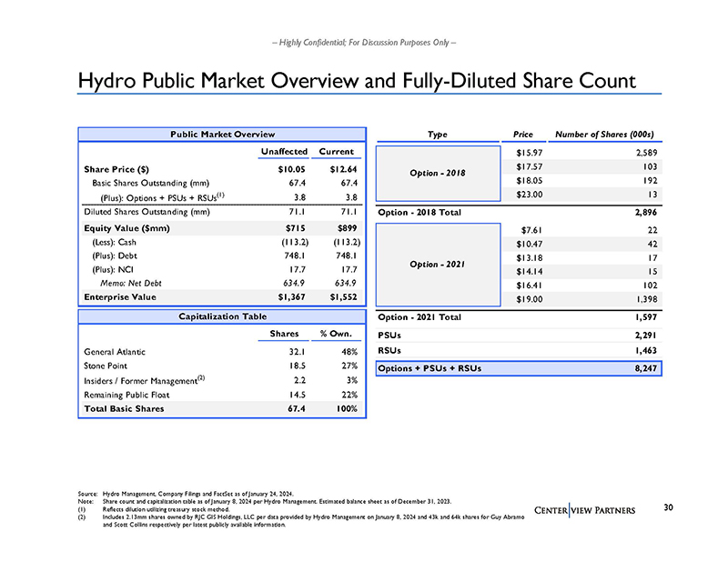This screenshot has width=728, height=562.
Task: Click the Current column header
Action: (x=341, y=151)
